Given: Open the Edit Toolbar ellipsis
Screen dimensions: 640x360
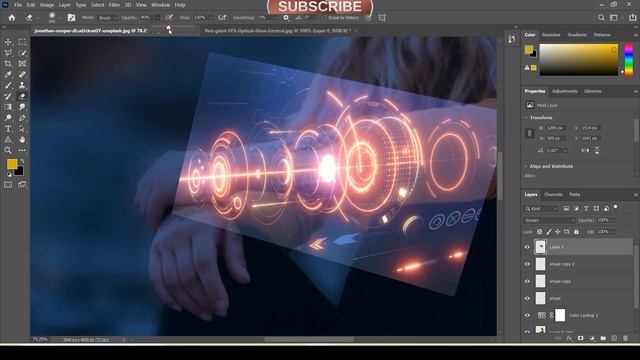Looking at the screenshot, I should tap(22, 150).
